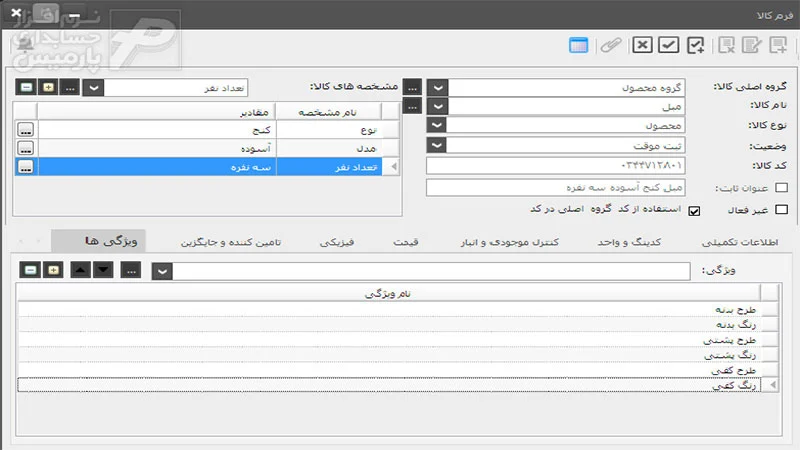This screenshot has height=450, width=800.
Task: Expand the گروه اصلی کالا dropdown
Action: click(x=438, y=88)
